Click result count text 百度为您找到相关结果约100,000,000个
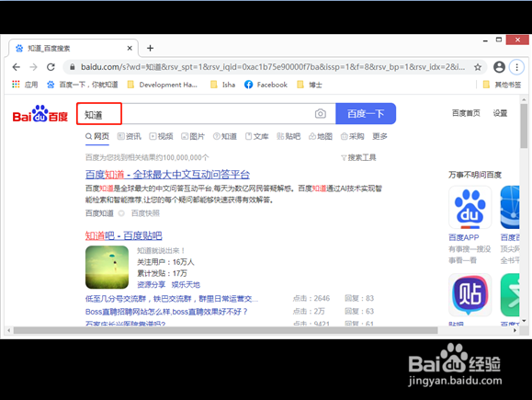This screenshot has height=400, width=532. pyautogui.click(x=147, y=157)
